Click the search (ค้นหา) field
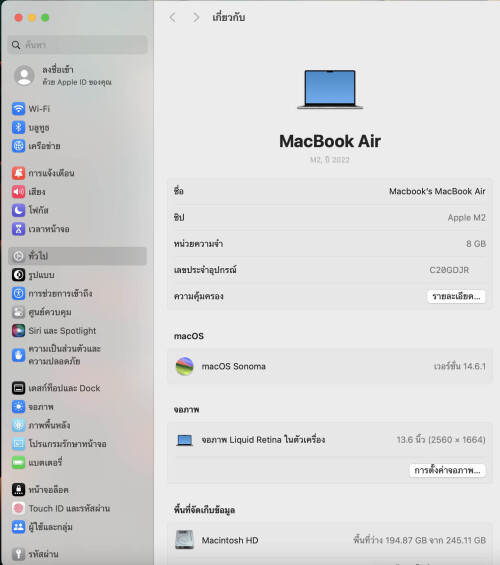Viewport: 500px width, 565px height. tap(77, 45)
